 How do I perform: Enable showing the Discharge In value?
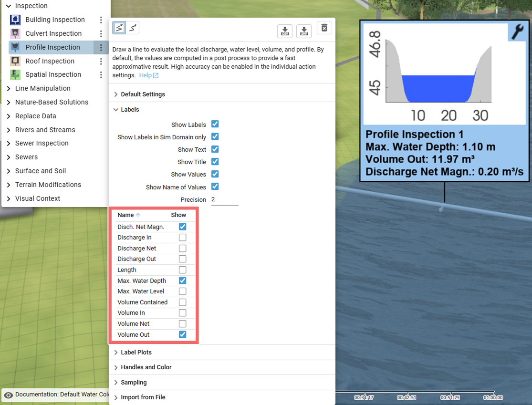[182, 237]
